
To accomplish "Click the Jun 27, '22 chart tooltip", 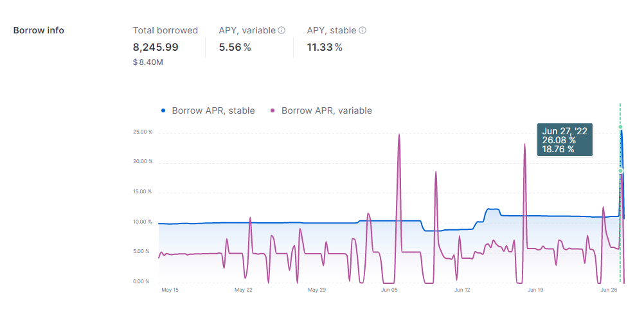I will coord(565,140).
